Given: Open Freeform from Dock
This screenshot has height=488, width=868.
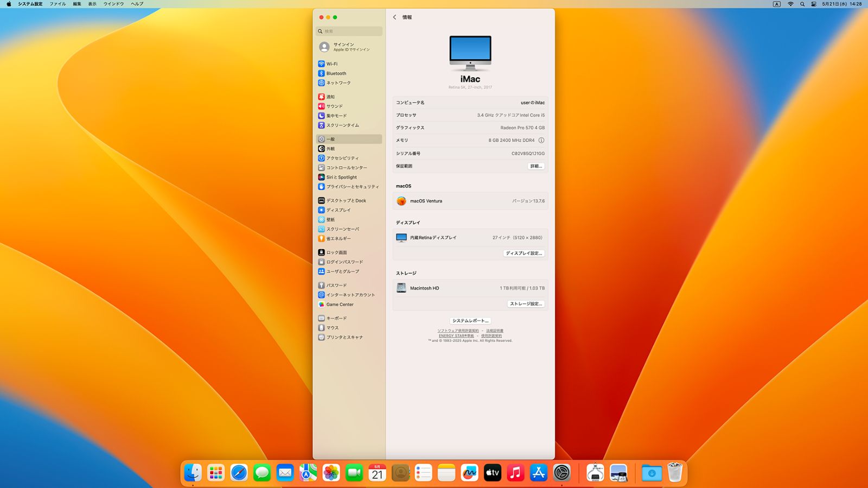Looking at the screenshot, I should click(x=469, y=473).
